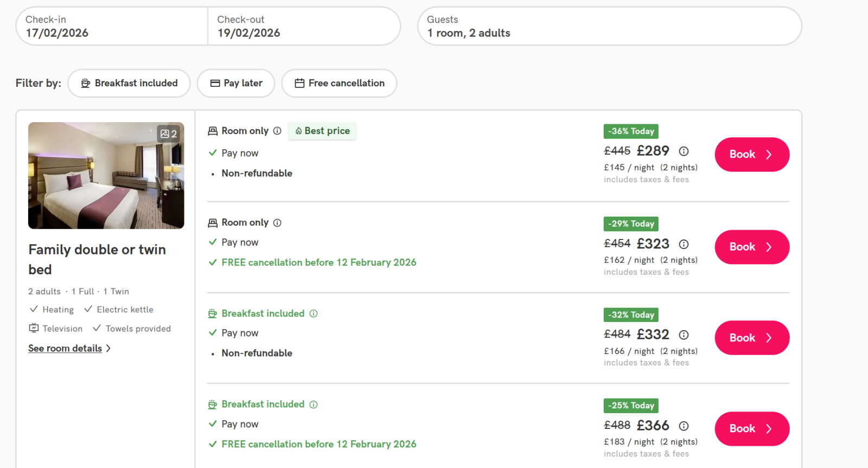Book the £366 breakfast included rate
Screen dimensions: 868x468
point(751,429)
